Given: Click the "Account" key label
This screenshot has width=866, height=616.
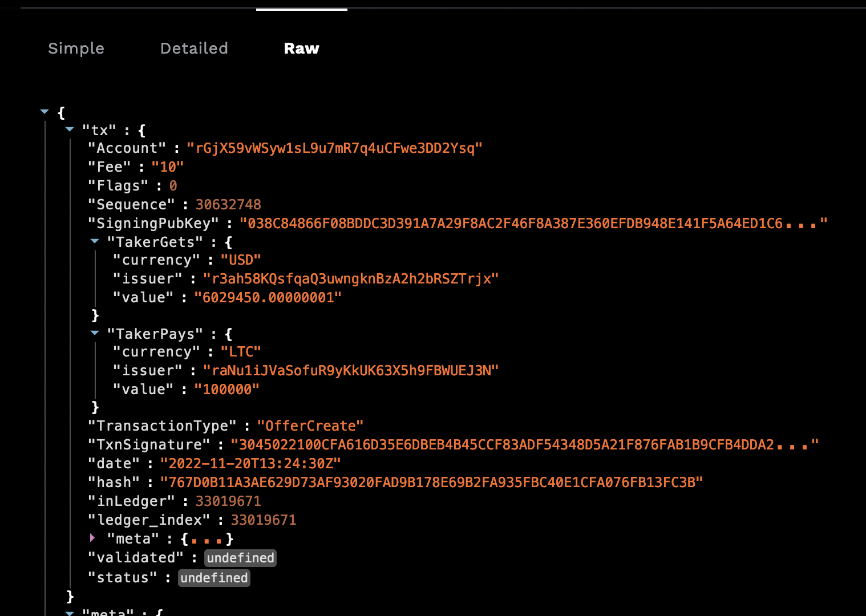Looking at the screenshot, I should pyautogui.click(x=127, y=148).
